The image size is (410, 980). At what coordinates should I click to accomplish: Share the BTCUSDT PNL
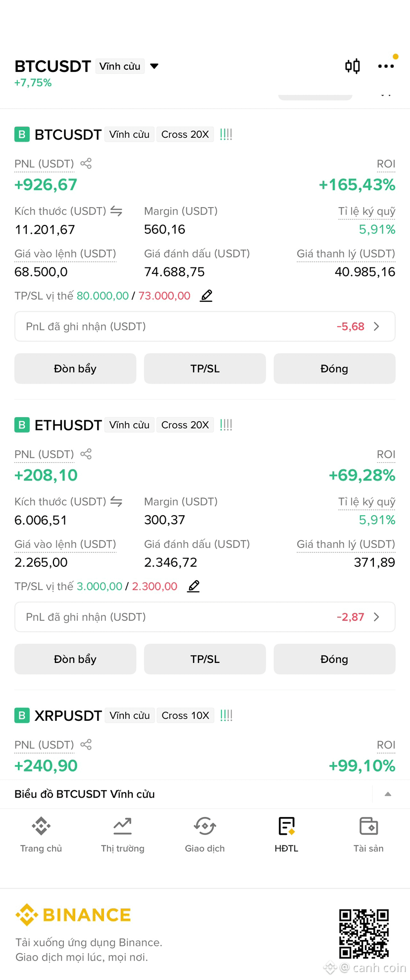coord(86,163)
